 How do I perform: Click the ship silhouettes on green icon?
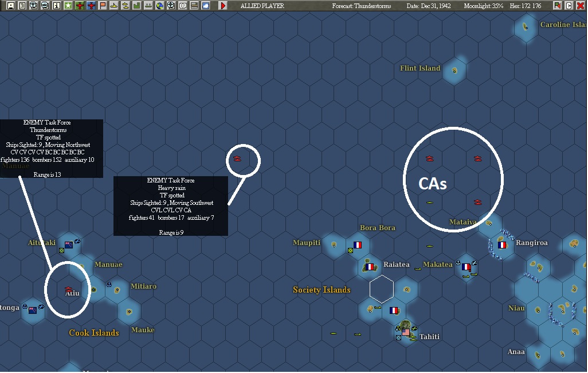[x=148, y=6]
